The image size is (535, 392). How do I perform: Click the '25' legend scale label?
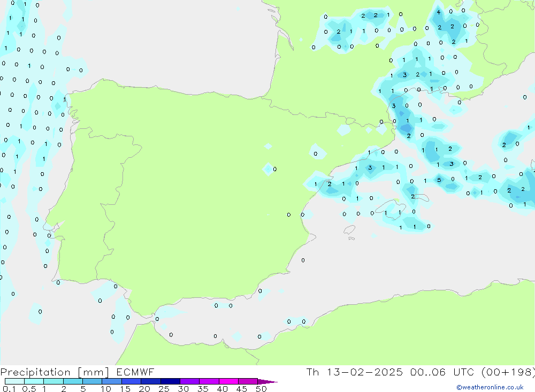[164, 389]
